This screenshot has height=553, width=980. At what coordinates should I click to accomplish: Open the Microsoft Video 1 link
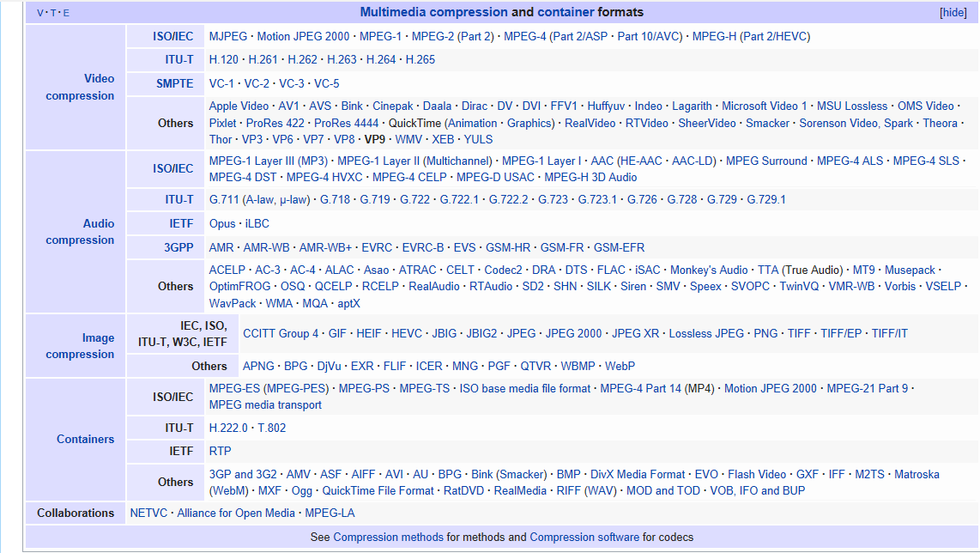(x=765, y=106)
